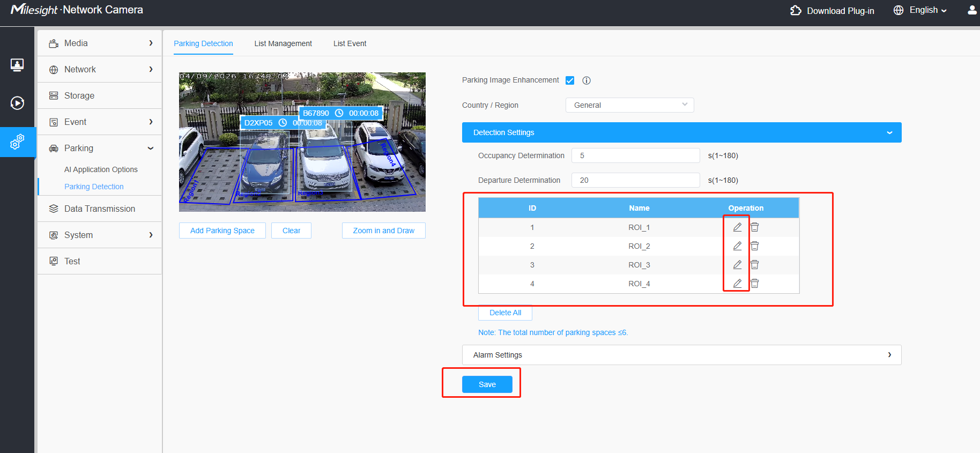The image size is (980, 453).
Task: Switch to the List Event tab
Action: (x=350, y=43)
